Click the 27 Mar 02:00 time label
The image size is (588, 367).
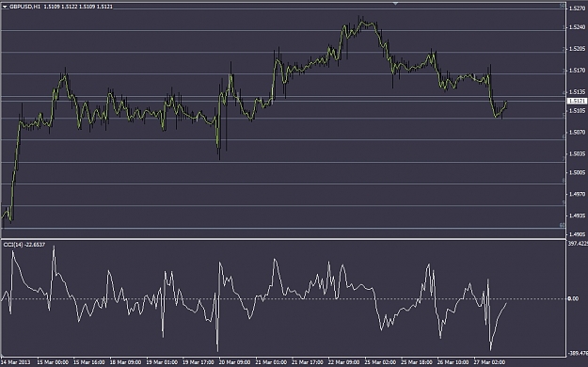[489, 362]
